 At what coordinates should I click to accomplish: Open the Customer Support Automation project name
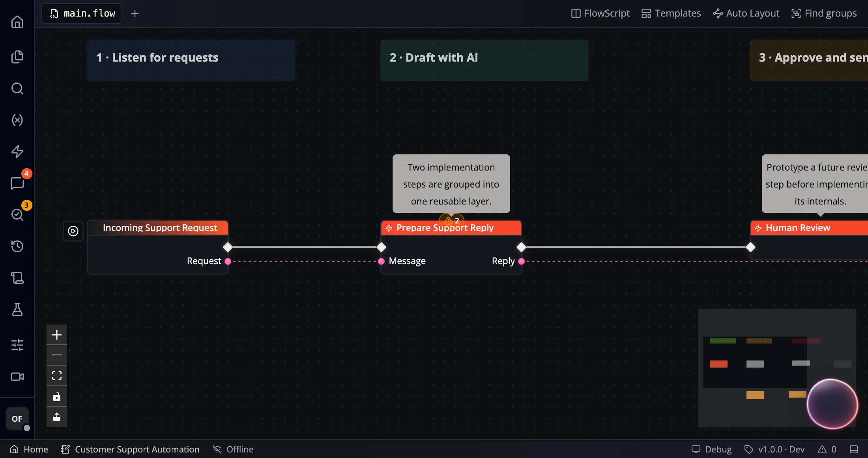(130, 449)
